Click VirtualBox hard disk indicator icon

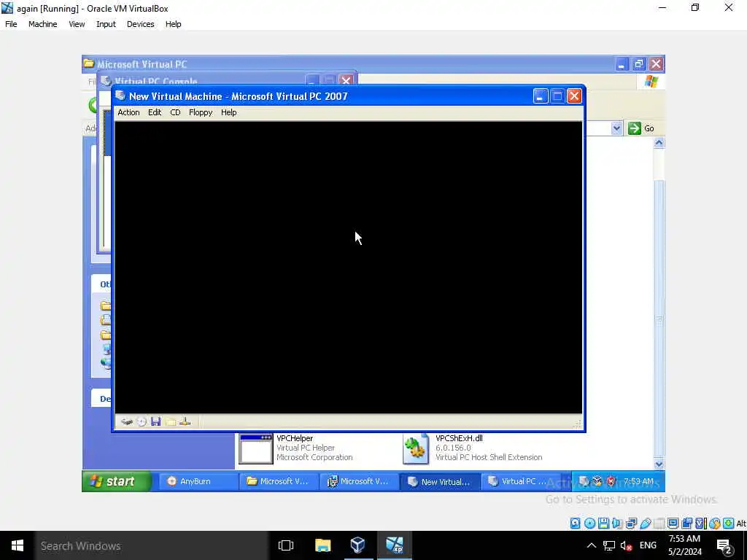pyautogui.click(x=576, y=524)
